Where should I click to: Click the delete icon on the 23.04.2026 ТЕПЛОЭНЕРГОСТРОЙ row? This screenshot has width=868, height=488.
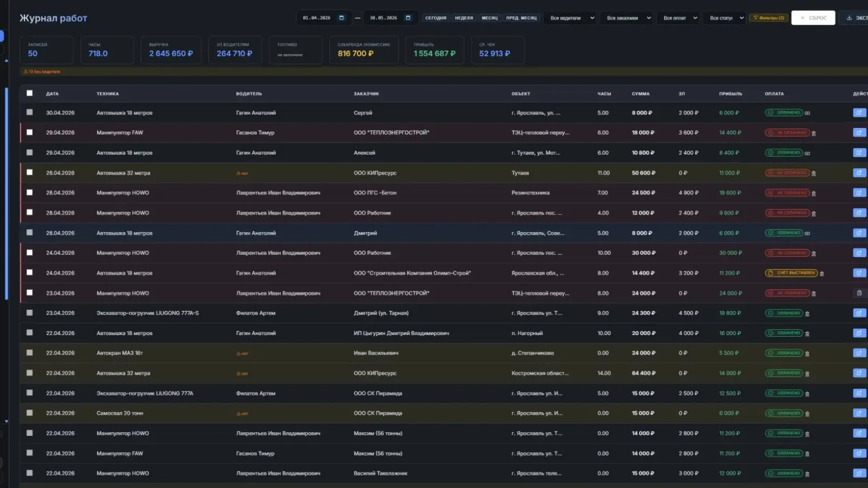(859, 293)
